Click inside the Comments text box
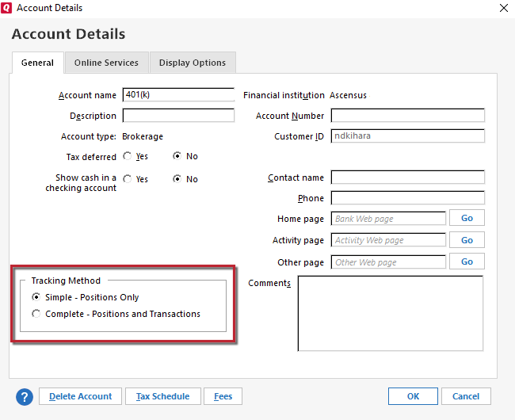 click(x=390, y=314)
